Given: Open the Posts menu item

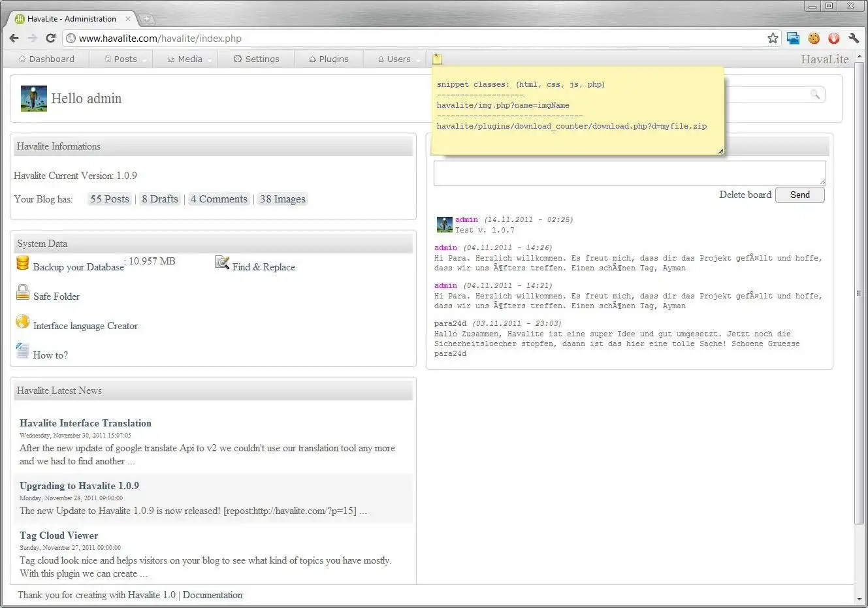Looking at the screenshot, I should click(x=121, y=59).
